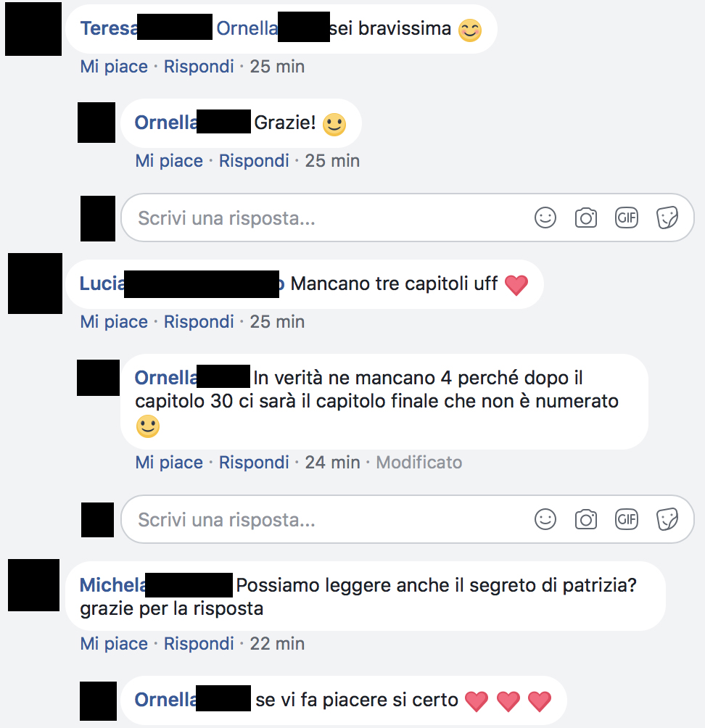
Task: Reply to Teresa's 'sei bravissima' comment
Action: point(199,67)
